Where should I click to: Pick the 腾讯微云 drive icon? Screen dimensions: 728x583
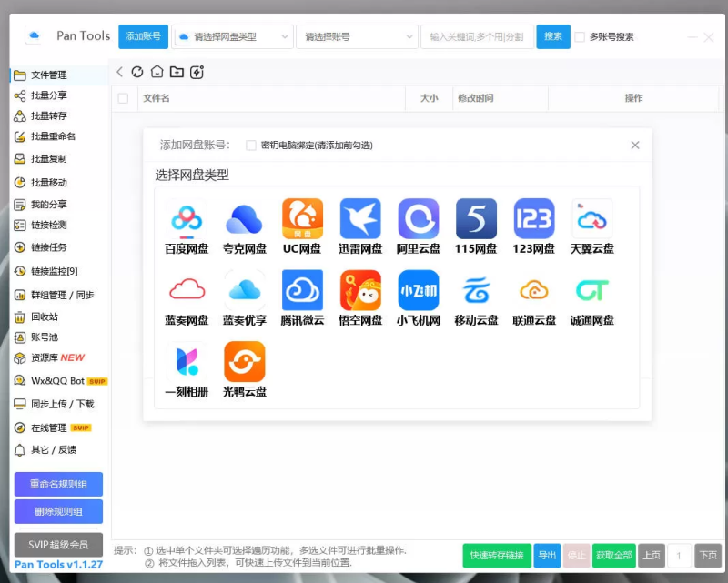(x=302, y=290)
